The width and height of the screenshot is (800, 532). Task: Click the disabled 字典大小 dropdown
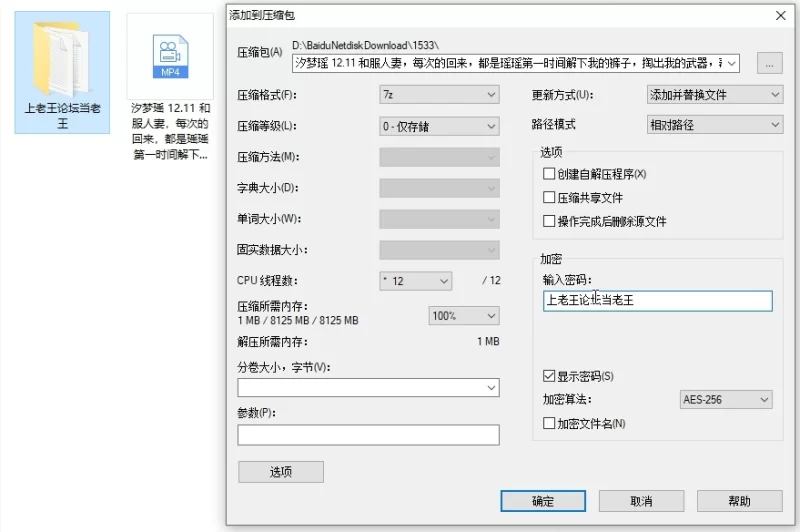click(439, 188)
